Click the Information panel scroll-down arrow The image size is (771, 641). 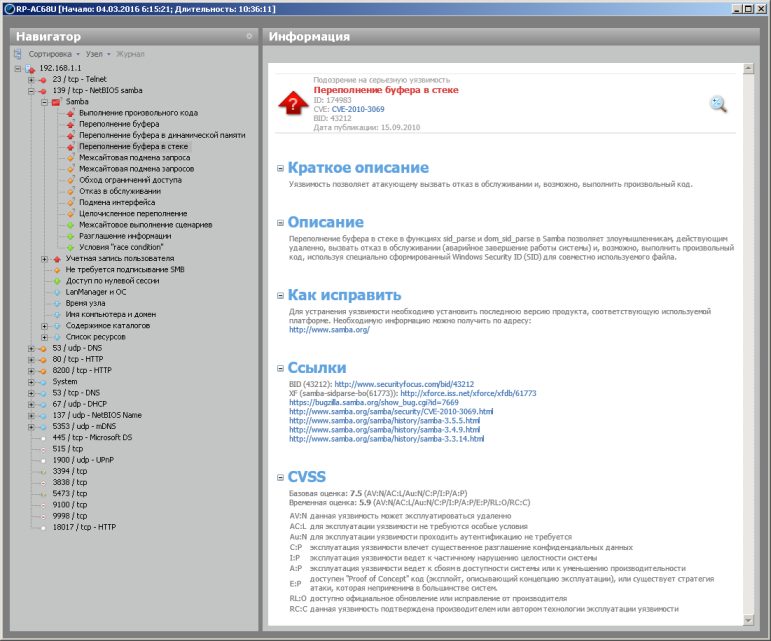tap(748, 620)
